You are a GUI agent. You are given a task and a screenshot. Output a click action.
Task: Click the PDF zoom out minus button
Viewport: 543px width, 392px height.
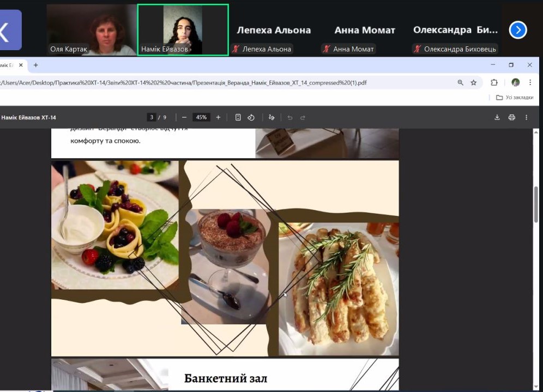[184, 117]
